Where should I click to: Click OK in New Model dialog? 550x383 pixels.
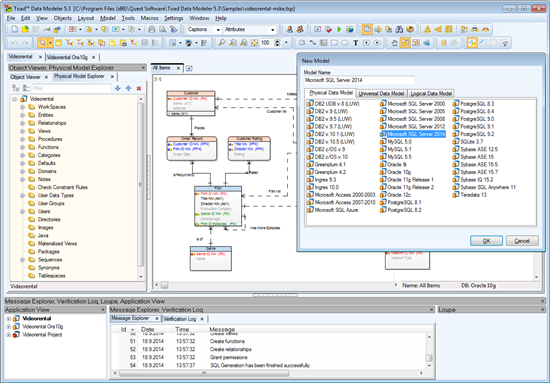[487, 241]
